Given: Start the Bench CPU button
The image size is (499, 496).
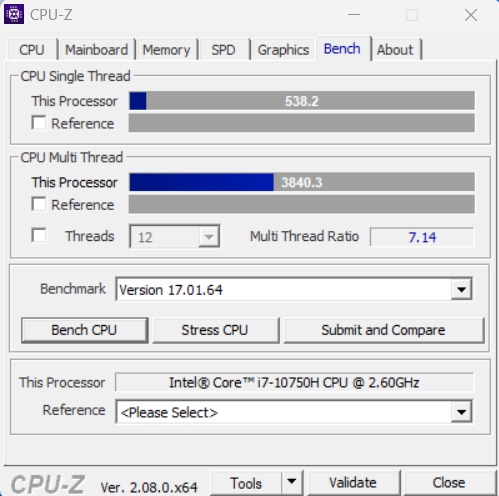Looking at the screenshot, I should click(84, 330).
